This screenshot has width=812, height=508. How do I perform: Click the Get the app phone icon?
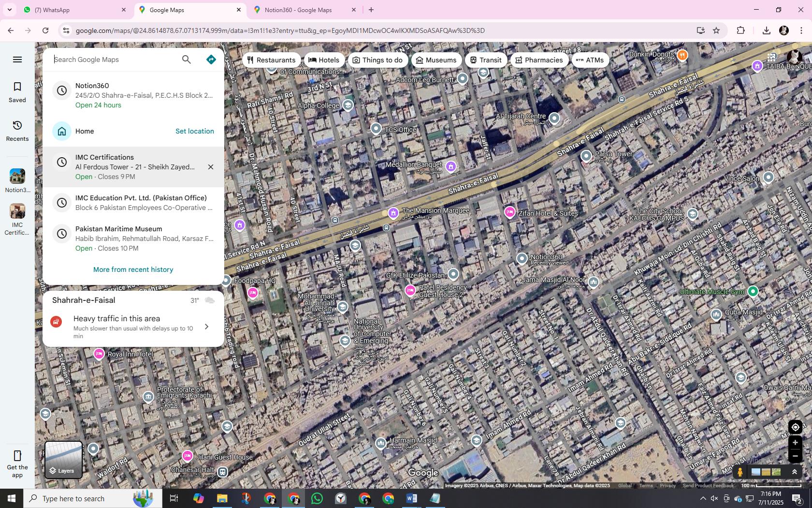click(x=17, y=456)
